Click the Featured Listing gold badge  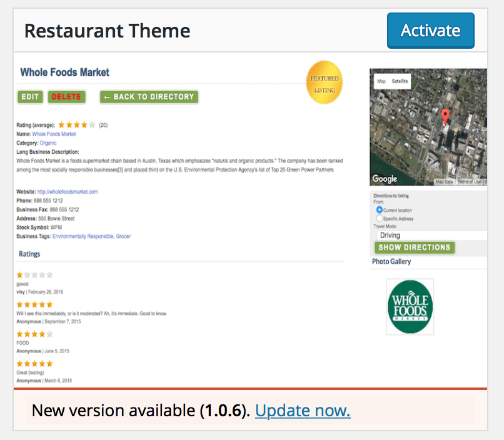pyautogui.click(x=325, y=82)
